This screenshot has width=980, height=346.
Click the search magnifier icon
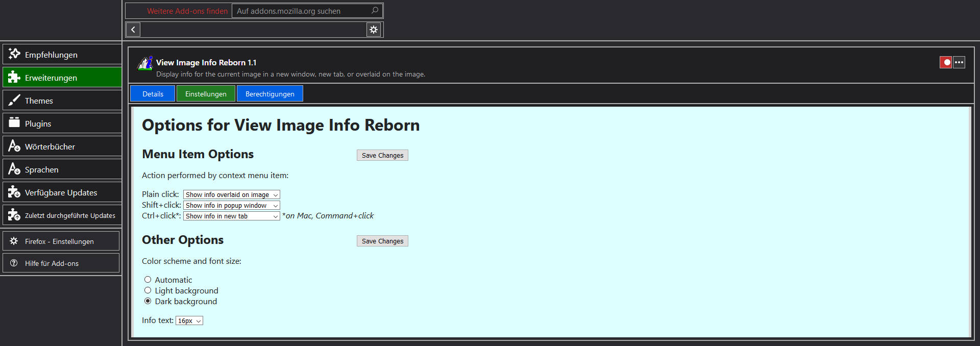tap(375, 10)
